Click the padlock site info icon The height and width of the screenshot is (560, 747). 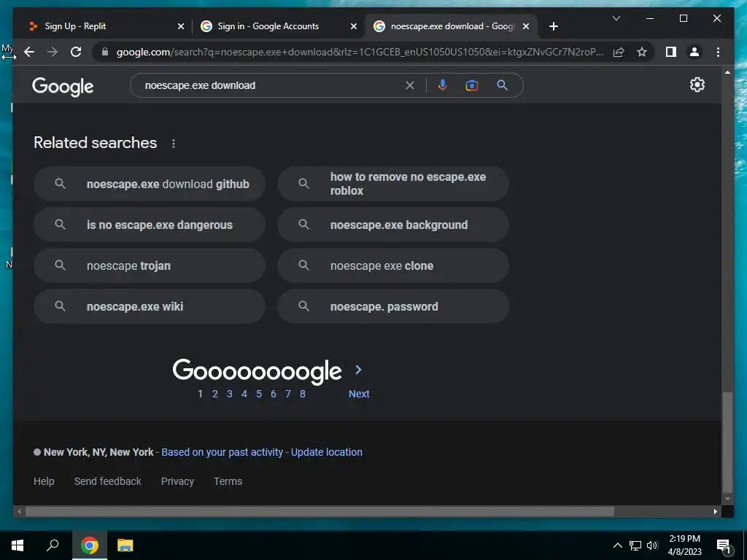coord(105,52)
